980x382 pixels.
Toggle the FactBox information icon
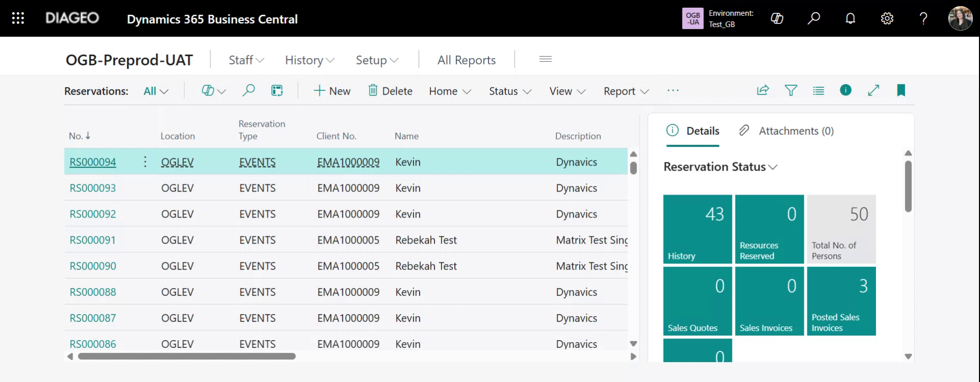click(846, 90)
